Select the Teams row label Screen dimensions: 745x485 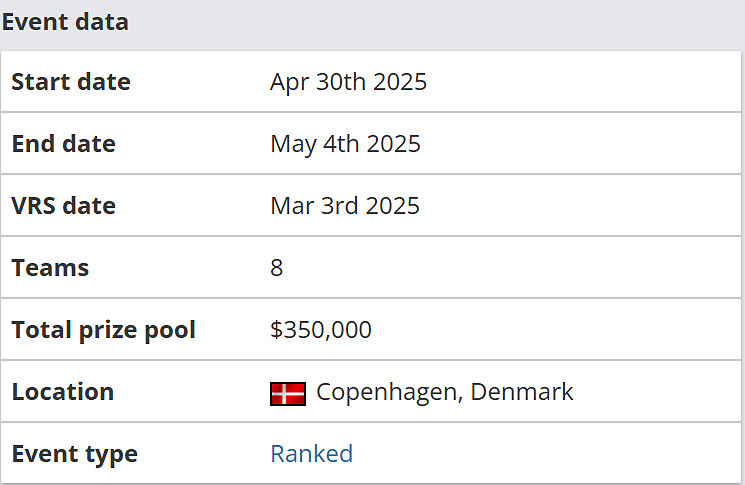point(50,268)
